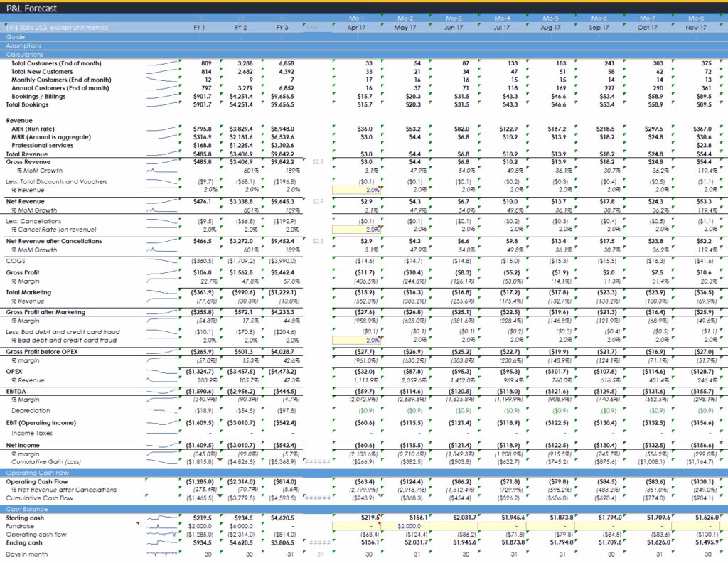The height and width of the screenshot is (563, 728).
Task: Select the Starting cash sparkline chart
Action: click(162, 518)
